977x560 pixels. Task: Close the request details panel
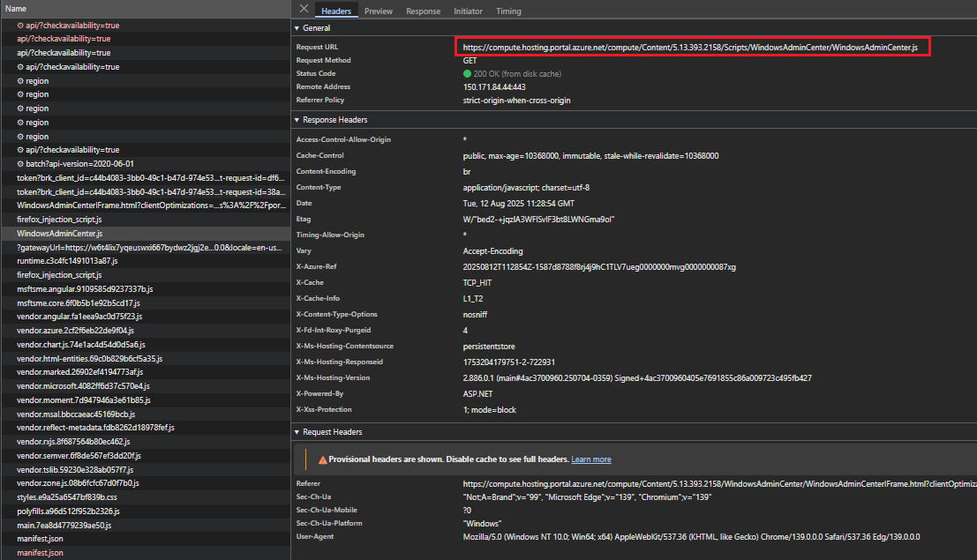coord(304,10)
